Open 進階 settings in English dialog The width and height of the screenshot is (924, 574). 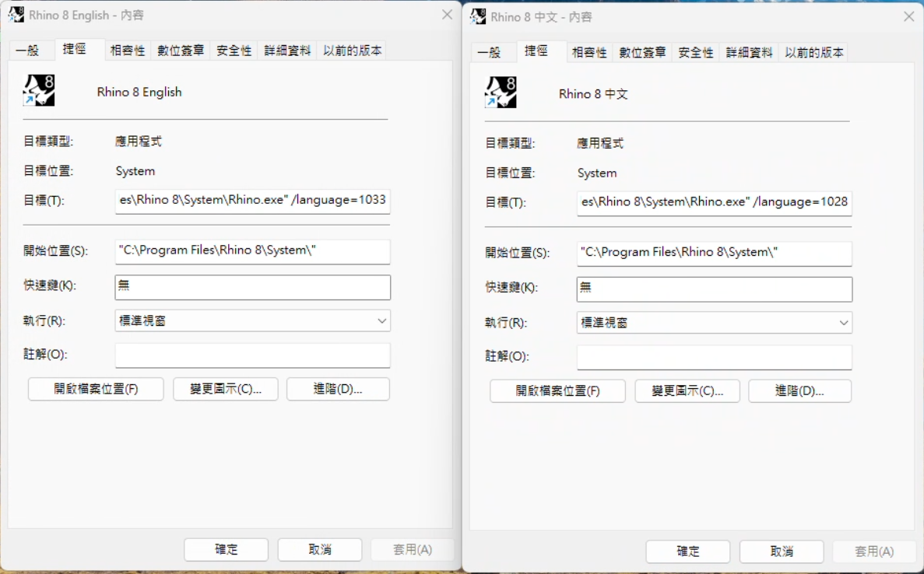tap(338, 389)
